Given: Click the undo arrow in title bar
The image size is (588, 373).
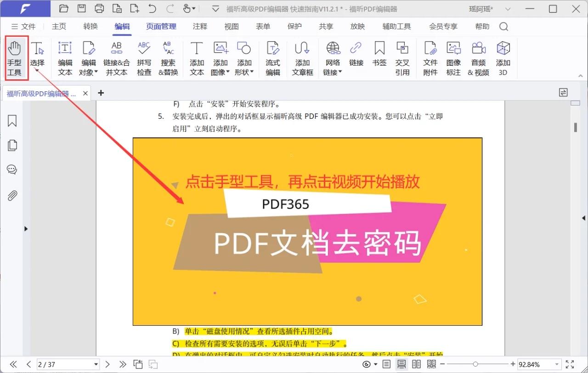Looking at the screenshot, I should [x=153, y=9].
